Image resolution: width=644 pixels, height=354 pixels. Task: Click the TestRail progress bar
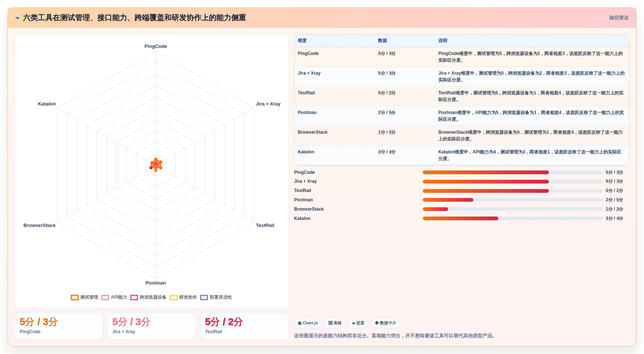point(512,191)
